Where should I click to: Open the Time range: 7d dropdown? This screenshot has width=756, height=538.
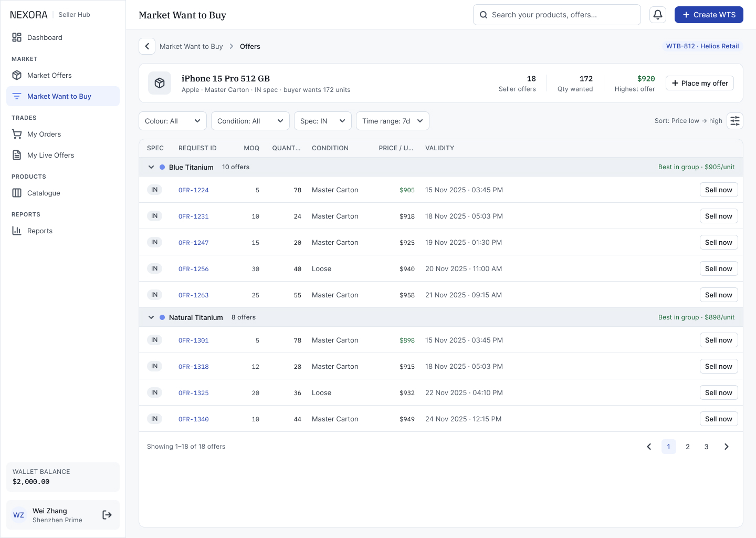pos(393,121)
